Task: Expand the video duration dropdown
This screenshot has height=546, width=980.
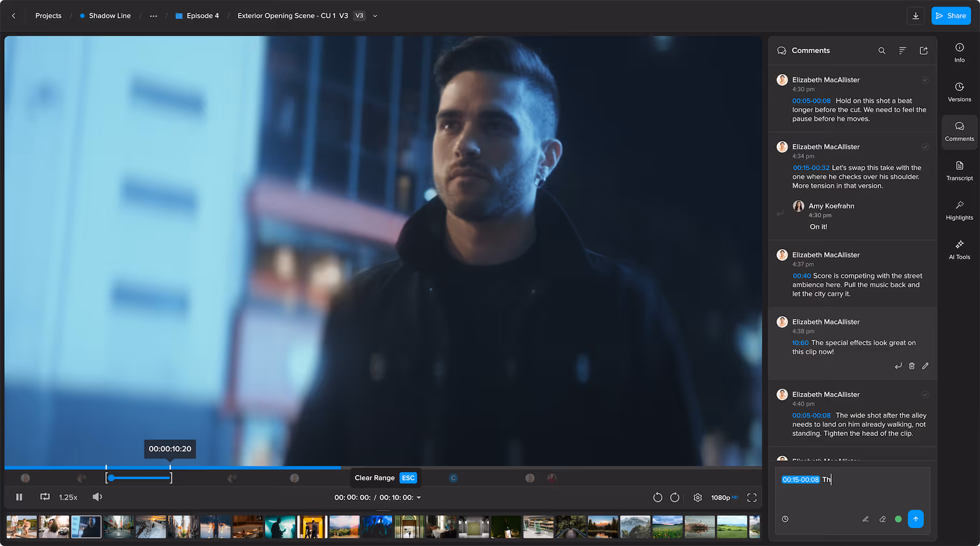Action: 420,497
